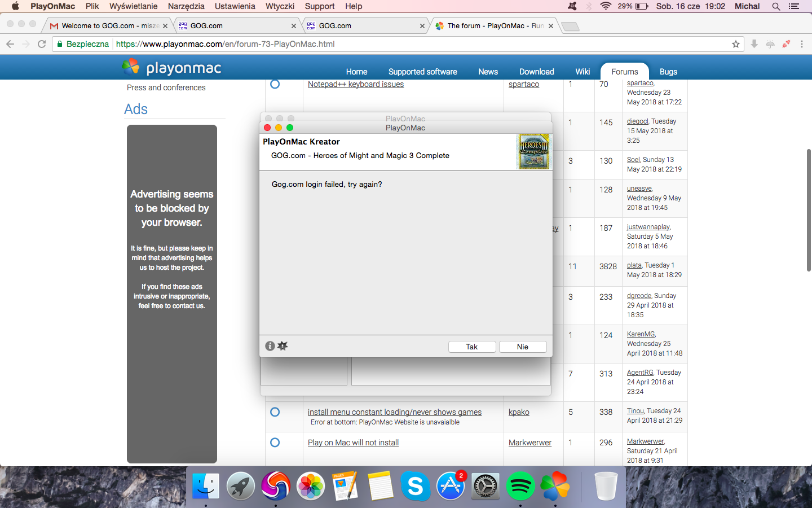Open kpako user profile link
The height and width of the screenshot is (508, 812).
(x=519, y=412)
